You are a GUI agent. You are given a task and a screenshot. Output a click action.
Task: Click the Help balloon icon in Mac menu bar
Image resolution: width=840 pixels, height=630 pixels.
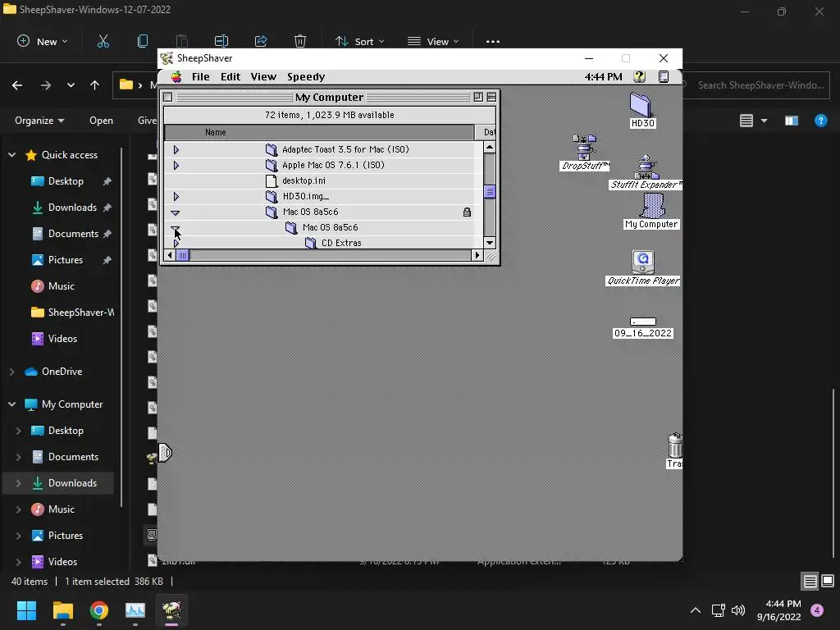[x=639, y=76]
